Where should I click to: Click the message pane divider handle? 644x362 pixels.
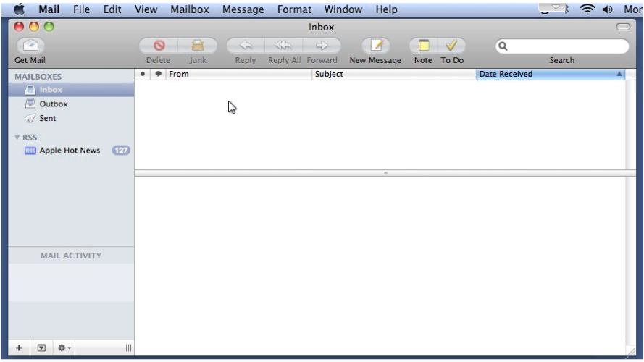385,173
